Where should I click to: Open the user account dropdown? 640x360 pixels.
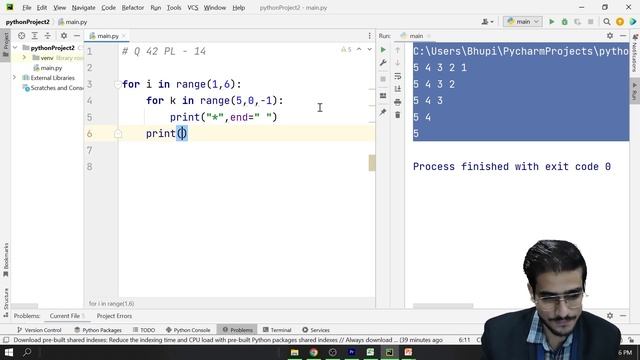(487, 22)
